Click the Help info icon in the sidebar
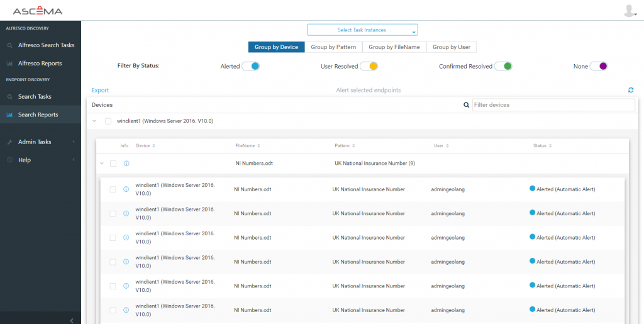644x324 pixels. 10,160
